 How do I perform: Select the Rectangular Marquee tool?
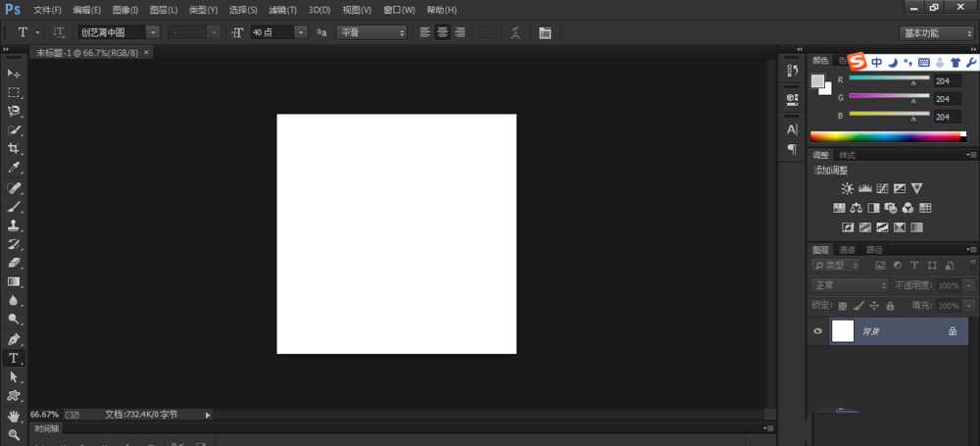(14, 92)
